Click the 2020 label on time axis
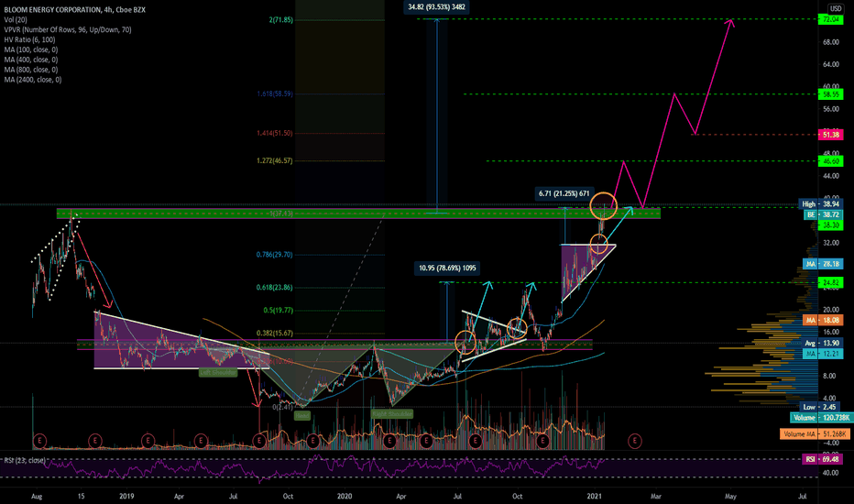 pyautogui.click(x=345, y=496)
